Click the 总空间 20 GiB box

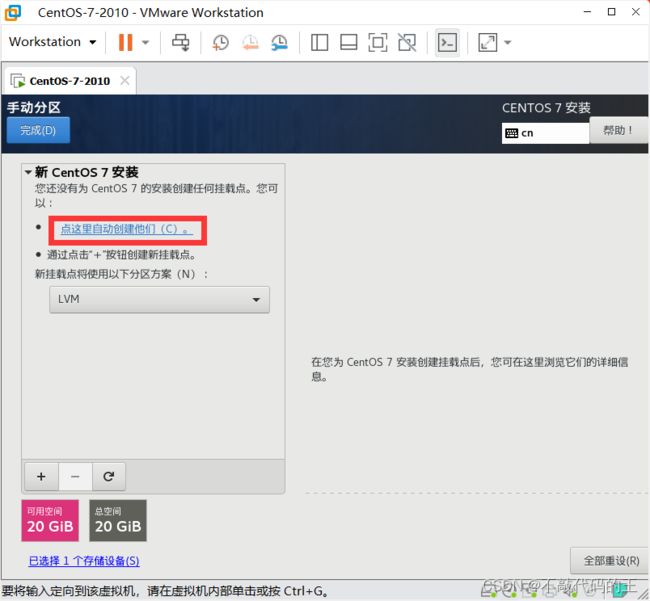coord(118,521)
